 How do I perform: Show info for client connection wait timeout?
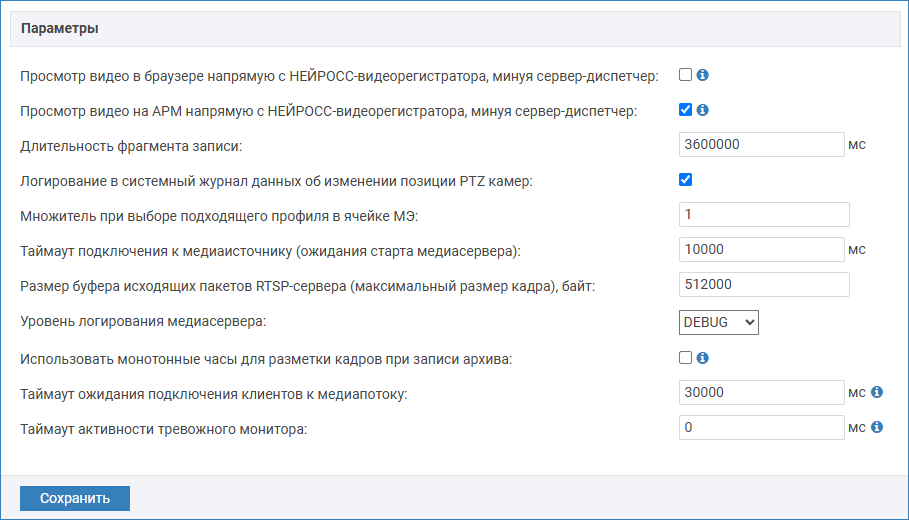pos(877,392)
